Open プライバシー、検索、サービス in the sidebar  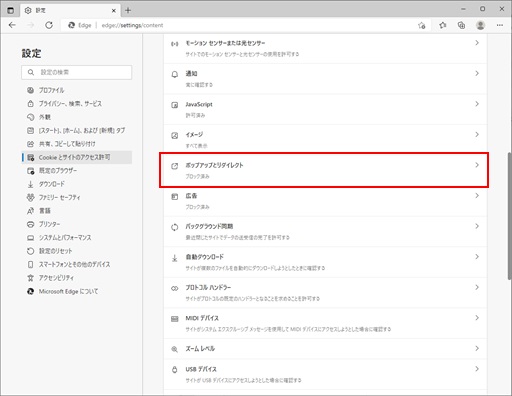click(77, 104)
